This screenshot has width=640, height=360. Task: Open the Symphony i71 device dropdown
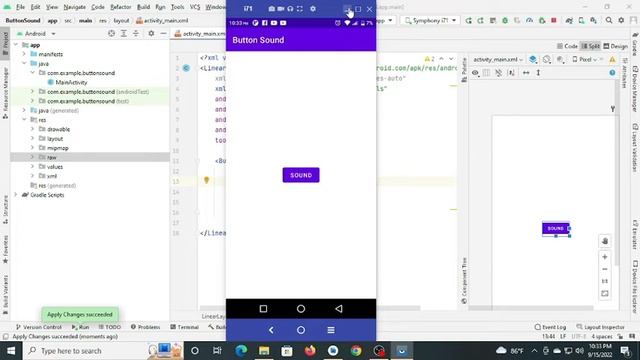[x=430, y=20]
